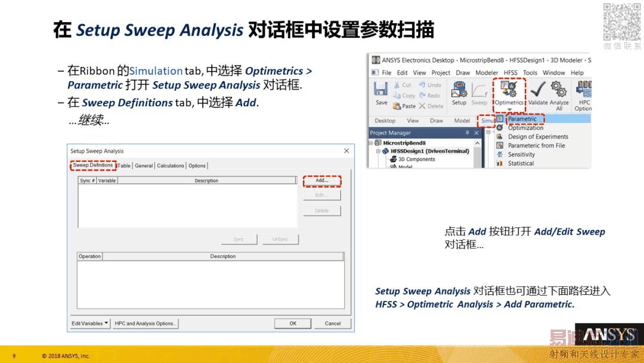Image resolution: width=644 pixels, height=363 pixels.
Task: Click Cancel in Setup Sweep Analysis
Action: tap(333, 324)
